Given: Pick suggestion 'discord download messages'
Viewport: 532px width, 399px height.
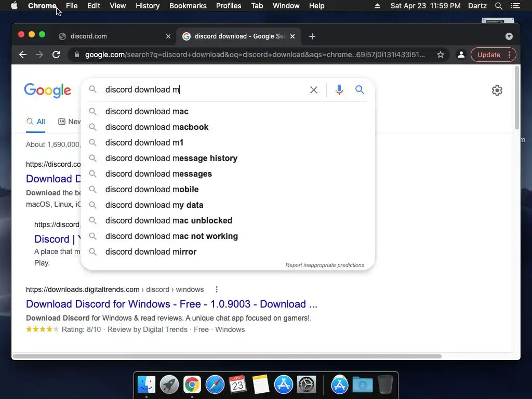Looking at the screenshot, I should pyautogui.click(x=228, y=174).
